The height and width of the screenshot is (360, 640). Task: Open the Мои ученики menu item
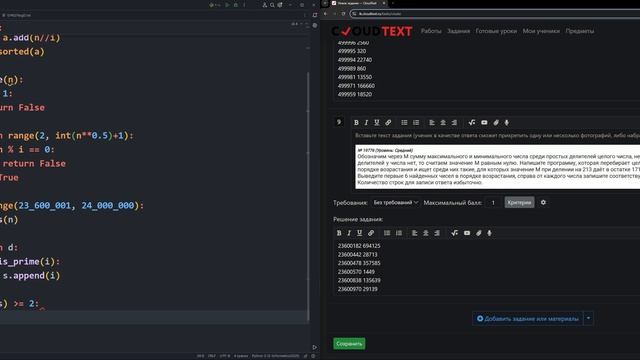(541, 31)
